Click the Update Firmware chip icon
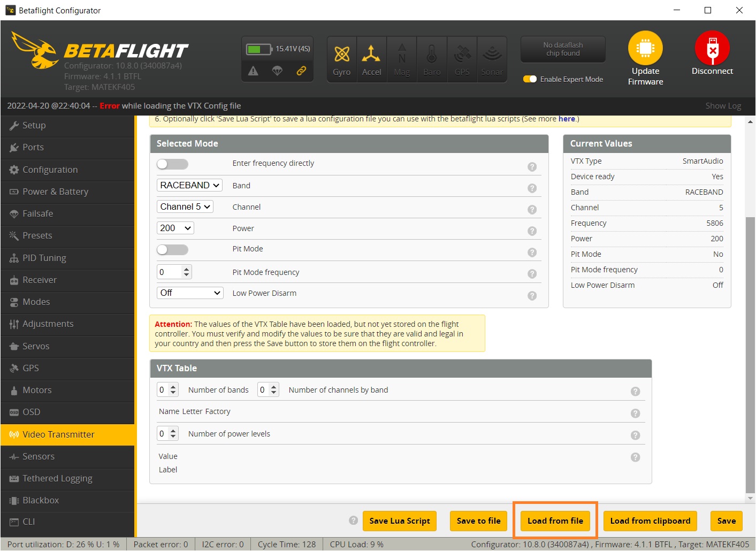Image resolution: width=756 pixels, height=551 pixels. click(x=645, y=48)
